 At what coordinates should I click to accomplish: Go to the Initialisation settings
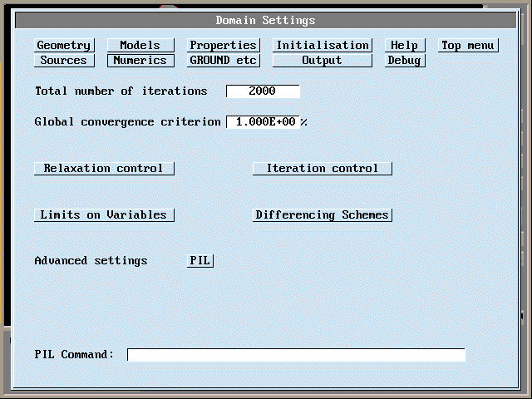(x=322, y=46)
